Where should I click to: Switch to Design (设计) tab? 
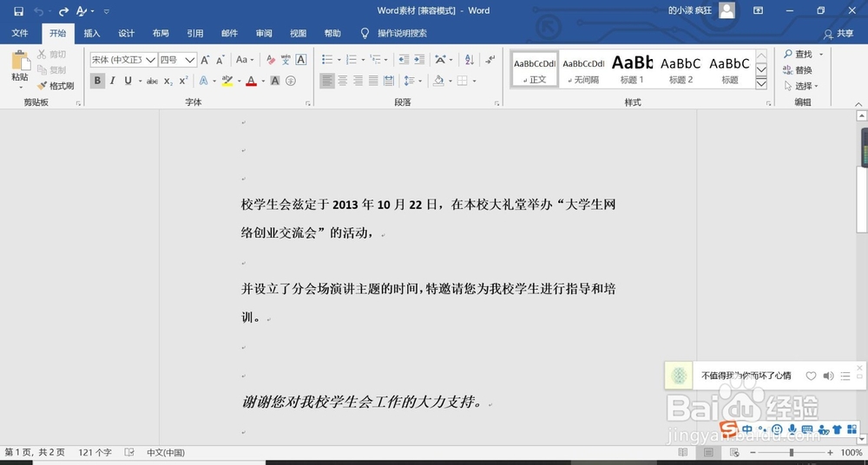[x=126, y=33]
